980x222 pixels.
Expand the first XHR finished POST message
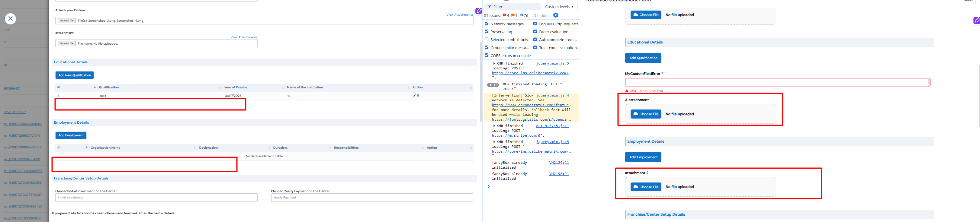click(494, 63)
